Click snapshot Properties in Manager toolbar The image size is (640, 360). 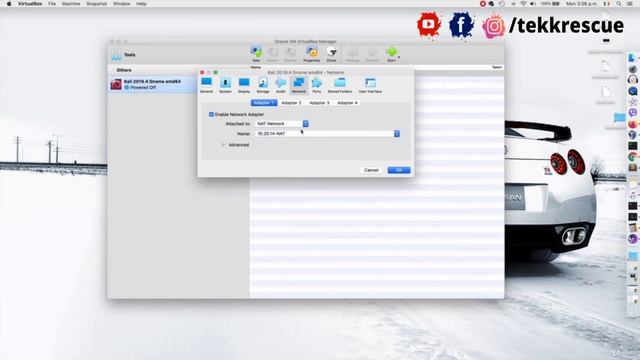click(x=312, y=54)
